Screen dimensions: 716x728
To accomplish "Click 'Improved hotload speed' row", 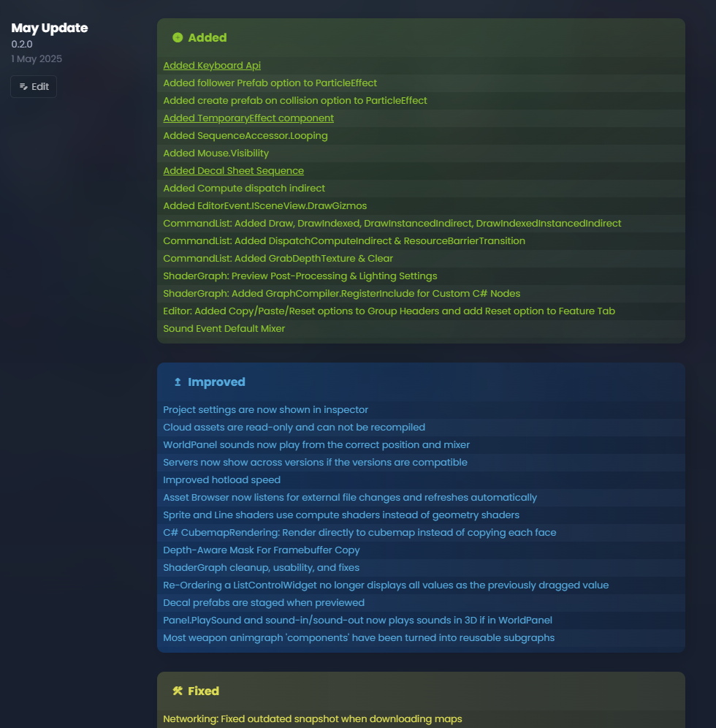I will tap(421, 480).
